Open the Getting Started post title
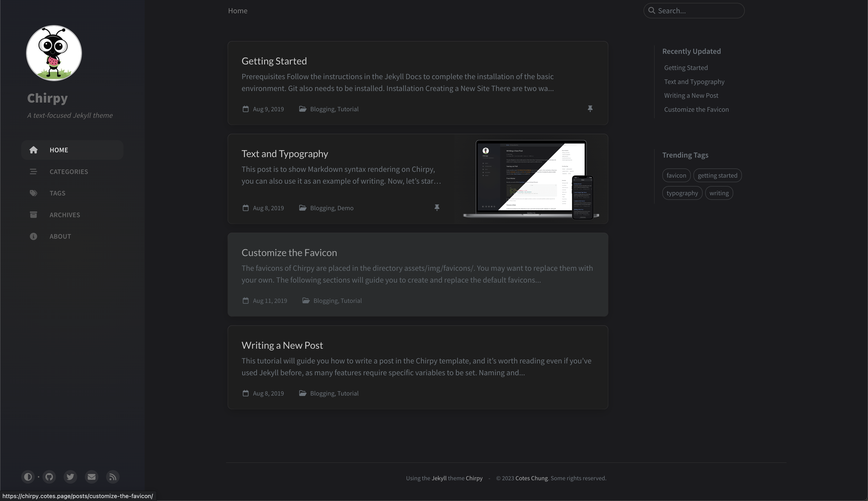The width and height of the screenshot is (868, 501). click(274, 61)
